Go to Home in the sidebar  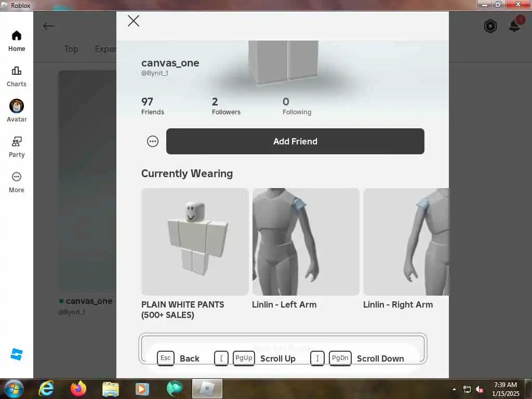17,41
